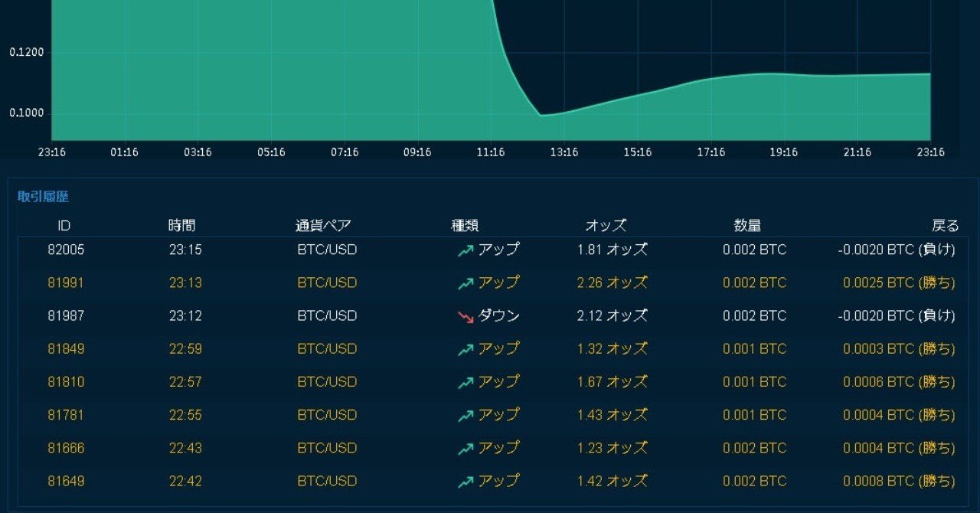The image size is (980, 513).
Task: Click the 0.1200 price label on the chart axis
Action: (27, 52)
